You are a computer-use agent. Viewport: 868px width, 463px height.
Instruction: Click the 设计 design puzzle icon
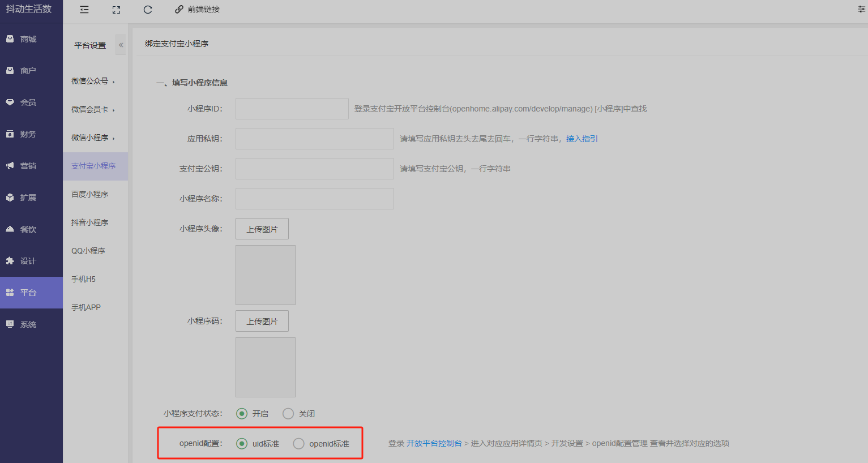coord(10,261)
